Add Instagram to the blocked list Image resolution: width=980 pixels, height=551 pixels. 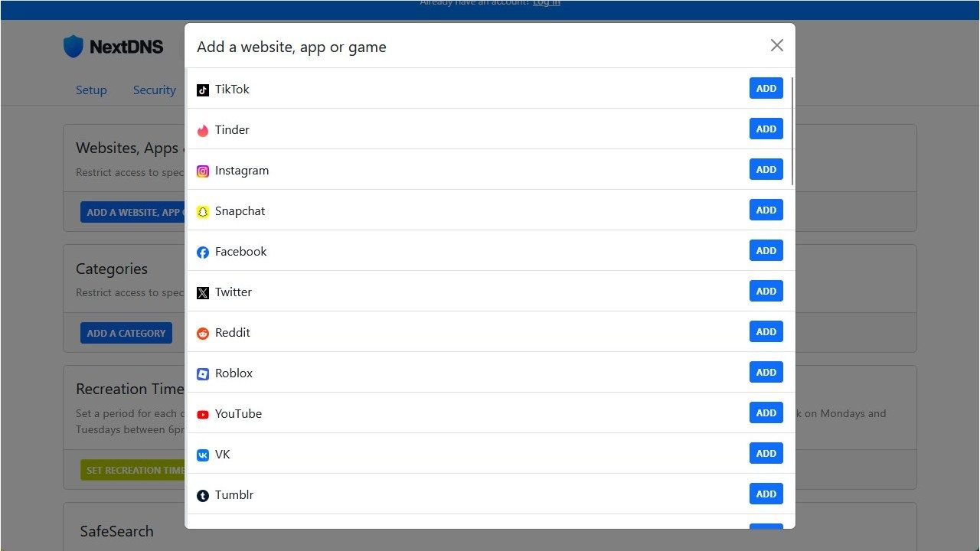[x=766, y=169]
